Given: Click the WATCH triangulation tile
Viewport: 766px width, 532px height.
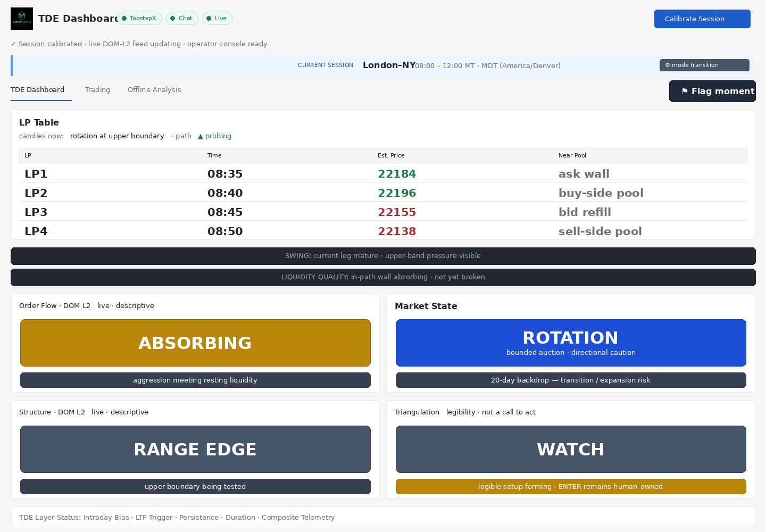Looking at the screenshot, I should click(x=571, y=449).
